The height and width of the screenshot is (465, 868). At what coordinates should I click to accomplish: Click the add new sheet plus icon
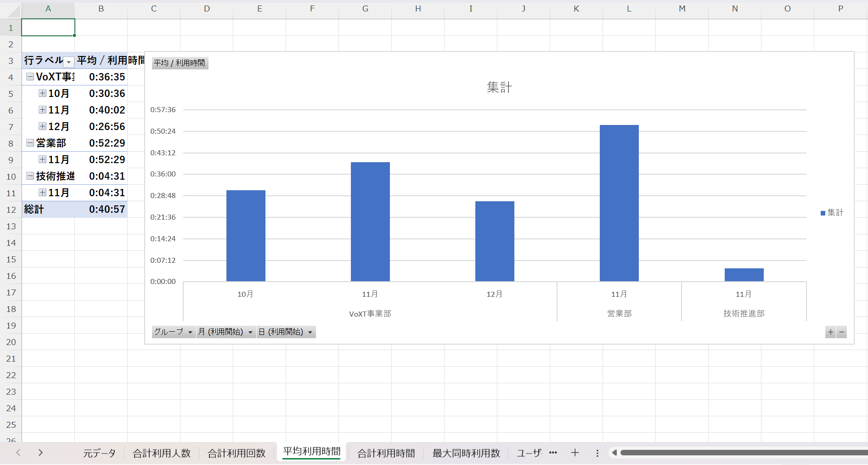(x=575, y=453)
